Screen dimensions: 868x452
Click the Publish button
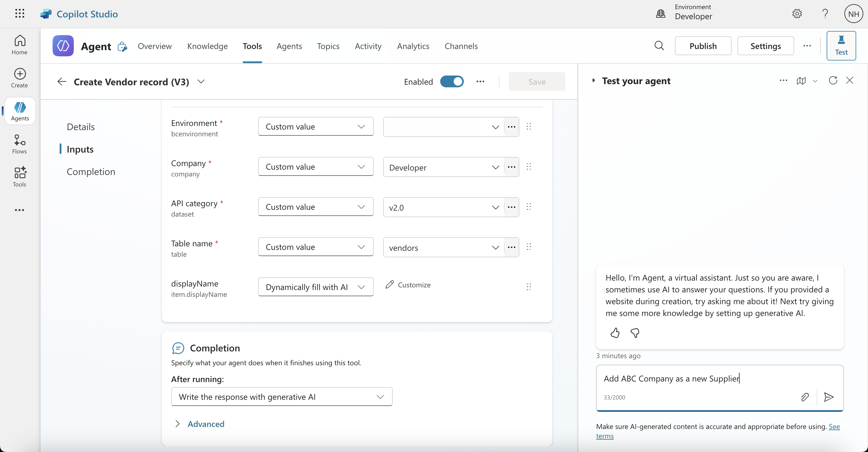703,46
